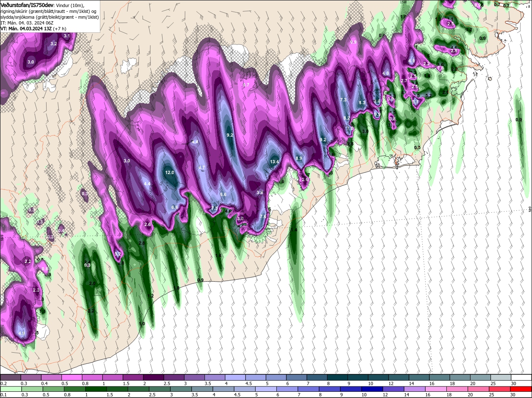Click the 12.0 snowfall value on map

point(170,172)
